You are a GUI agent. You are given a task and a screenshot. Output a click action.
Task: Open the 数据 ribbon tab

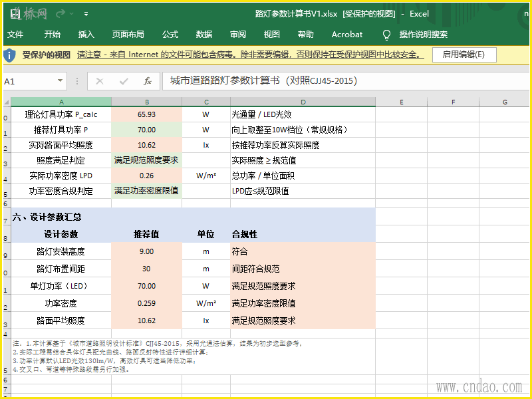[204, 35]
